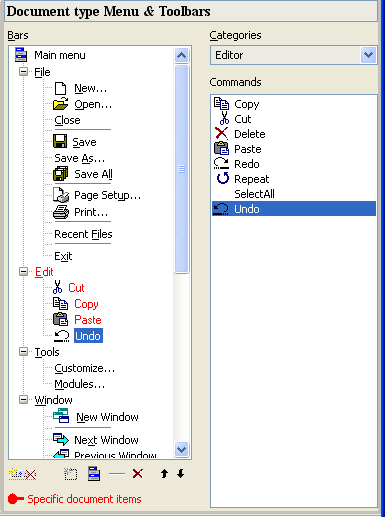Select the Tools menu node
Screen dimensions: 385x517
click(47, 352)
